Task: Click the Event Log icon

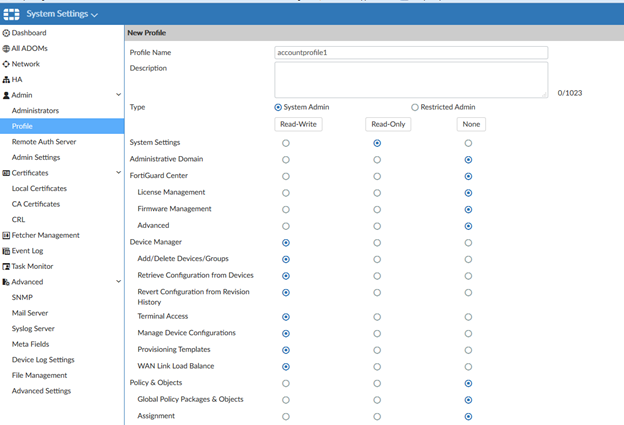Action: [6, 251]
